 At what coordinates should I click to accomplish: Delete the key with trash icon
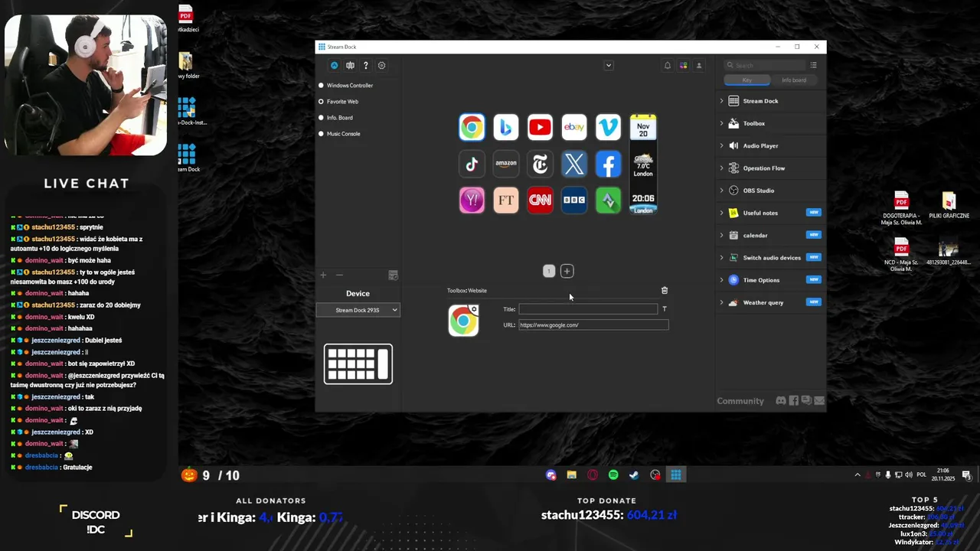(x=665, y=291)
